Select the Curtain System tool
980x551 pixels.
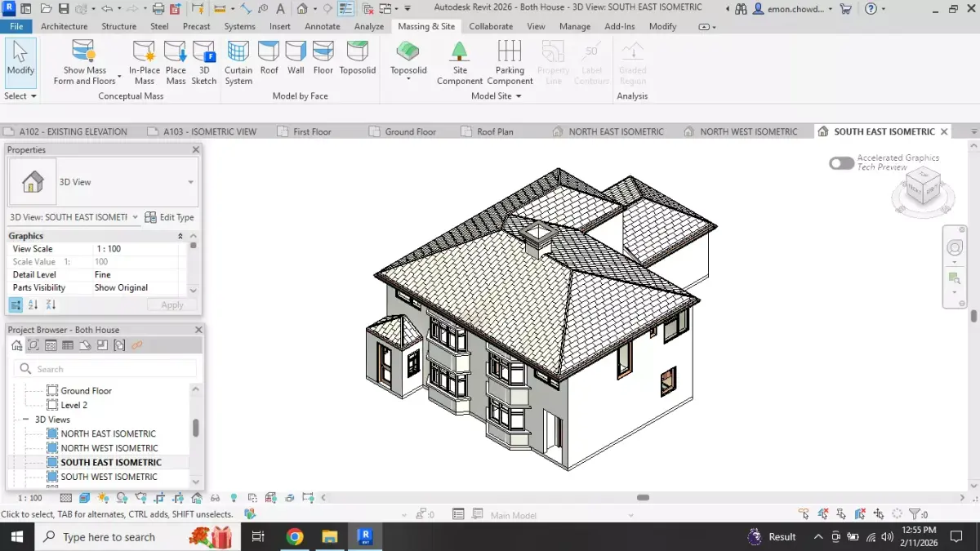[238, 63]
